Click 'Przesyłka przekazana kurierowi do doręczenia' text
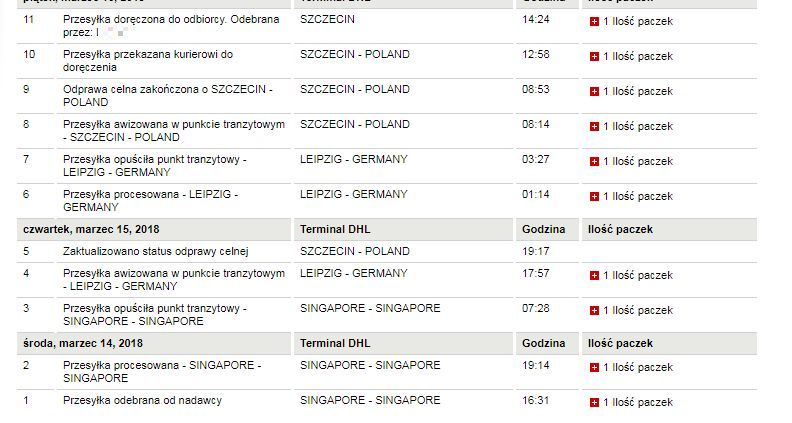The height and width of the screenshot is (423, 792). tap(148, 61)
